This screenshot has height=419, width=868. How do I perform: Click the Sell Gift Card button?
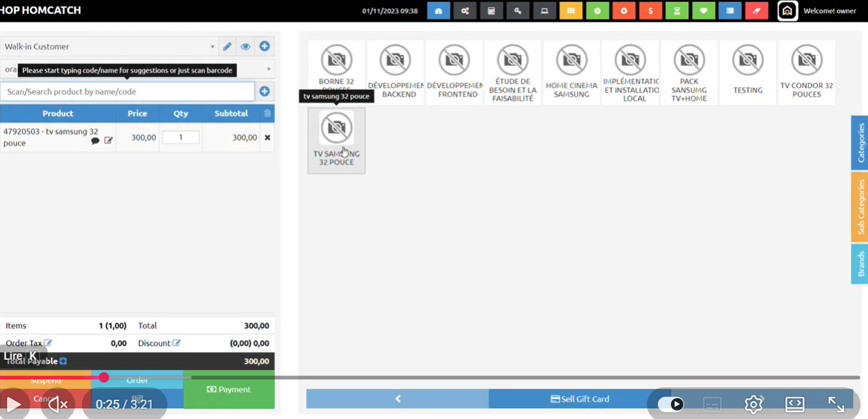pyautogui.click(x=579, y=398)
